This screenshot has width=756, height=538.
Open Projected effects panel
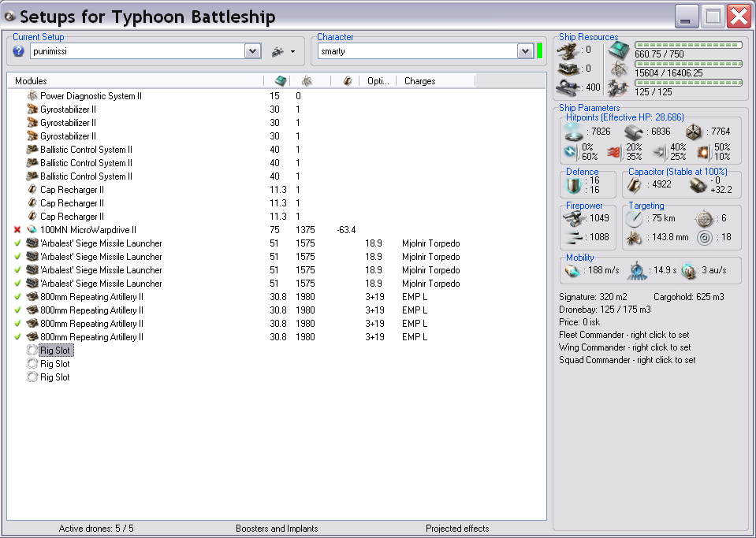[457, 529]
